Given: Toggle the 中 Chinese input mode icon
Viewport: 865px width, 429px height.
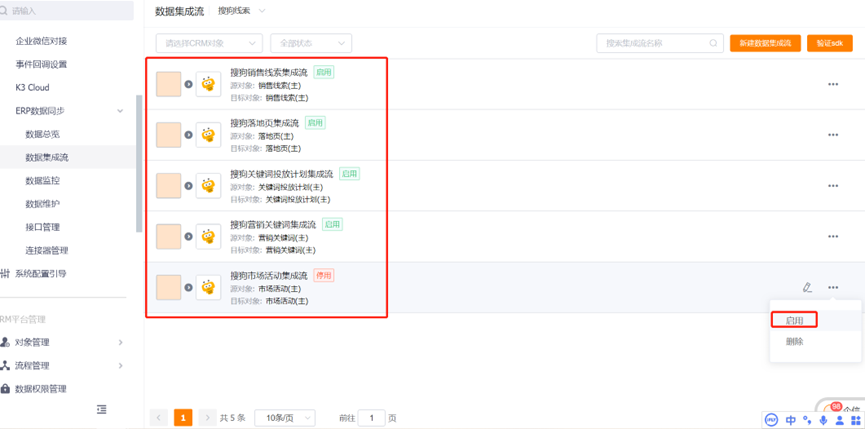Looking at the screenshot, I should point(791,420).
